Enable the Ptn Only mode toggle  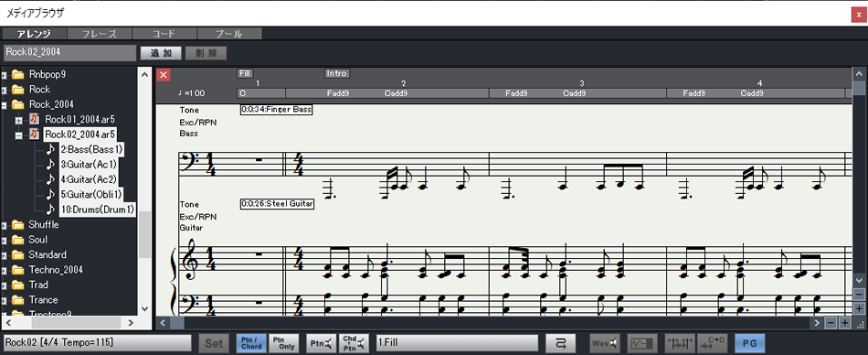click(x=283, y=343)
